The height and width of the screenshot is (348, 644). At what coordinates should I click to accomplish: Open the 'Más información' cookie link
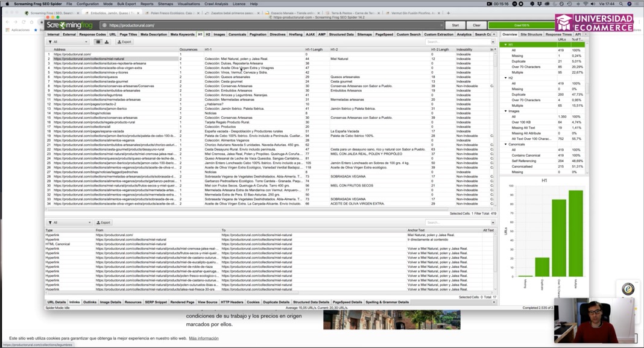tap(204, 338)
